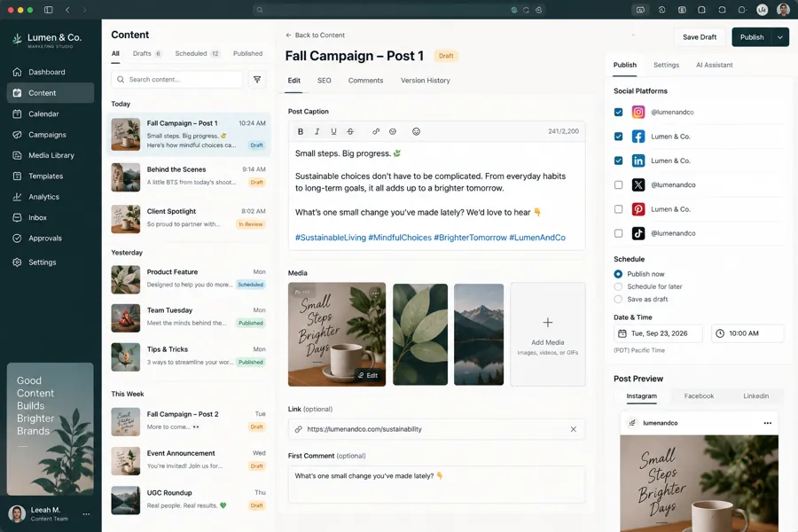Open the Behind the Scenes post
The image size is (798, 532).
point(189,176)
